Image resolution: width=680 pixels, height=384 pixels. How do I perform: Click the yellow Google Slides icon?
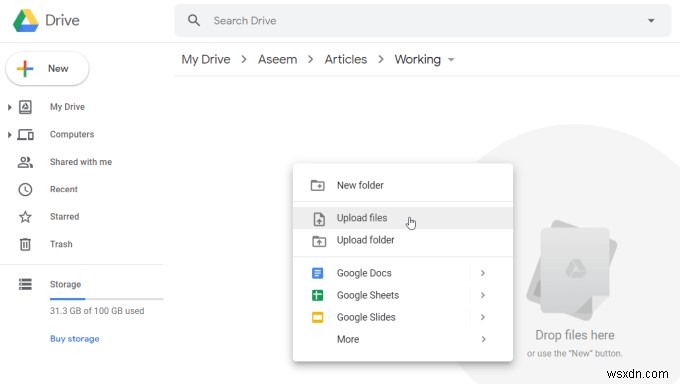pos(317,317)
